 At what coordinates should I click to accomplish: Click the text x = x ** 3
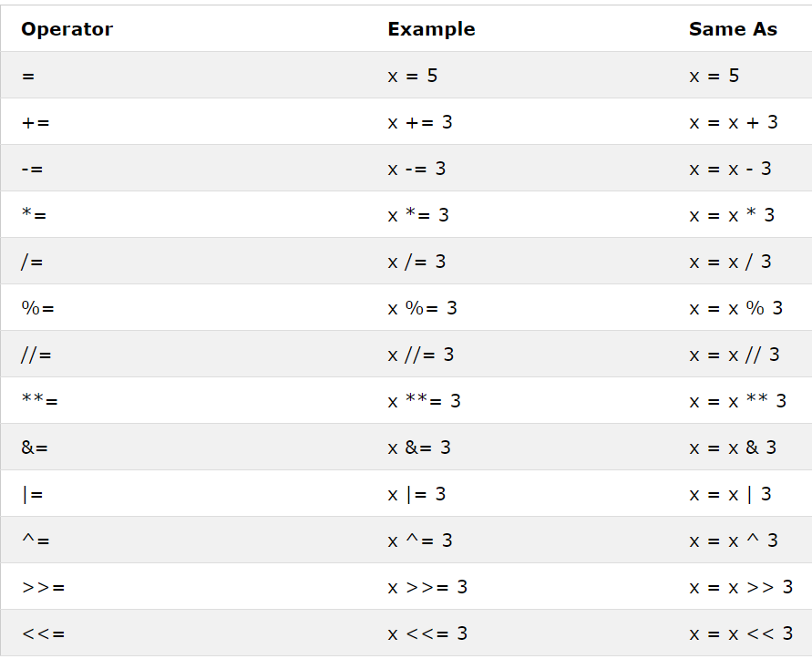pyautogui.click(x=737, y=401)
